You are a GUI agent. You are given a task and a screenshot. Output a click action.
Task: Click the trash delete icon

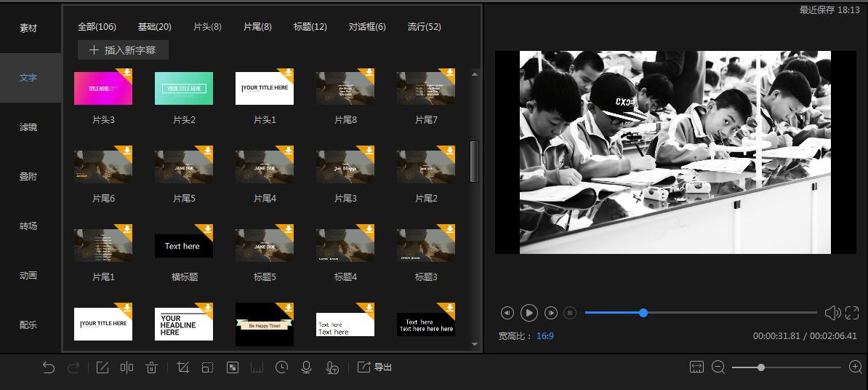click(151, 367)
